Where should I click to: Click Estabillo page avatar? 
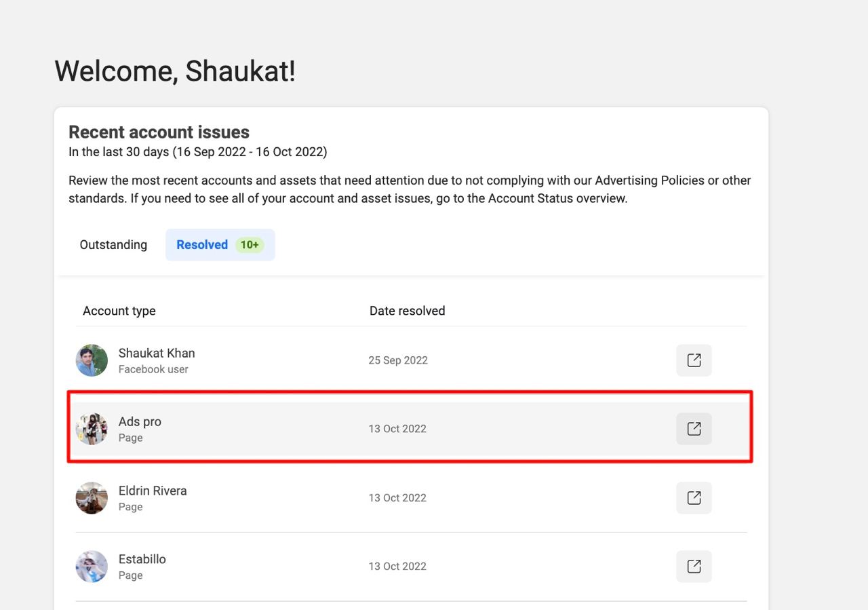pos(92,567)
